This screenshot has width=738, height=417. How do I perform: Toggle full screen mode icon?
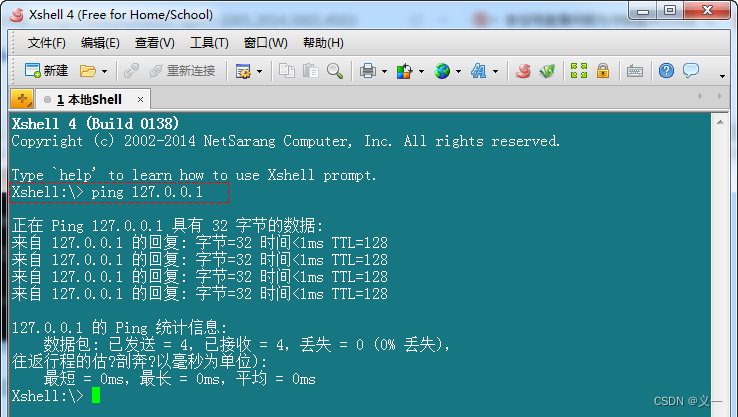point(579,71)
